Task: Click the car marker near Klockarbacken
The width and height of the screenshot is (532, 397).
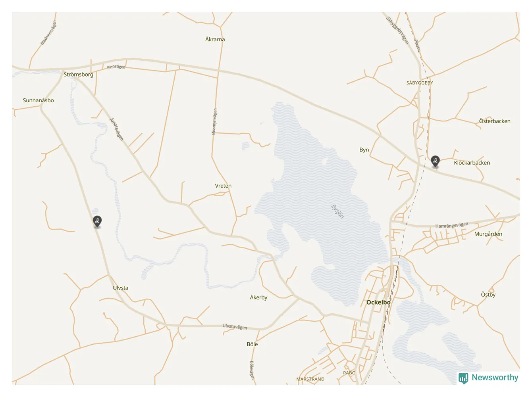Action: point(435,161)
